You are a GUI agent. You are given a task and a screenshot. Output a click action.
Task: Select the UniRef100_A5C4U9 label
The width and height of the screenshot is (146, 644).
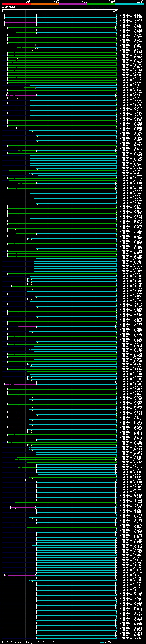[x=131, y=35]
